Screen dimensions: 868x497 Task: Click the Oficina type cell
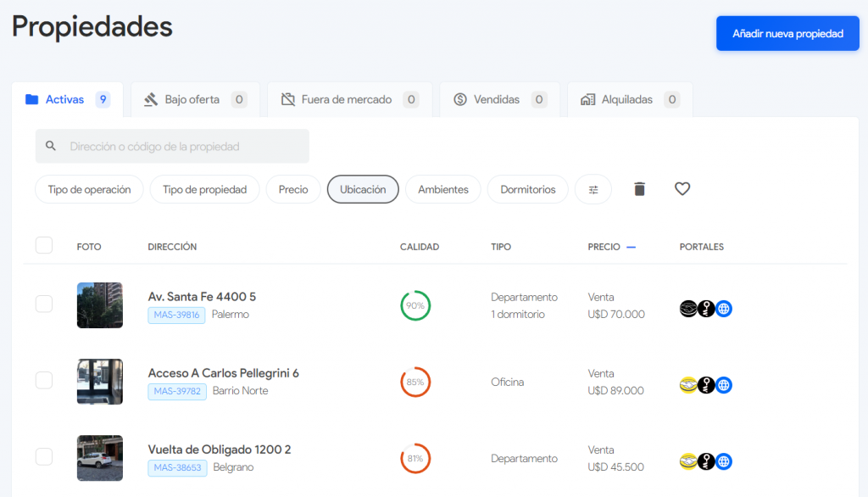point(507,382)
